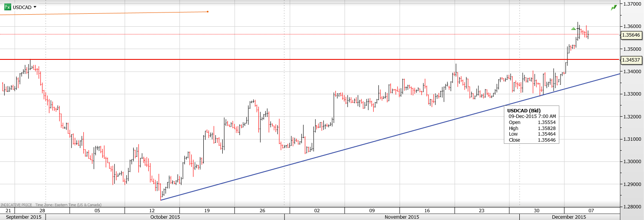Click the 1.35646 current price label
Screen dimensions: 644x220
(x=631, y=35)
